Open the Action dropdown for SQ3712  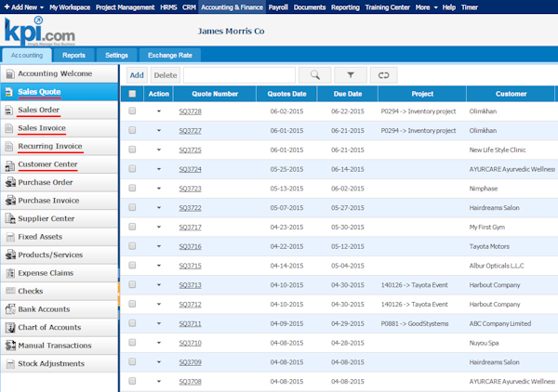[159, 304]
